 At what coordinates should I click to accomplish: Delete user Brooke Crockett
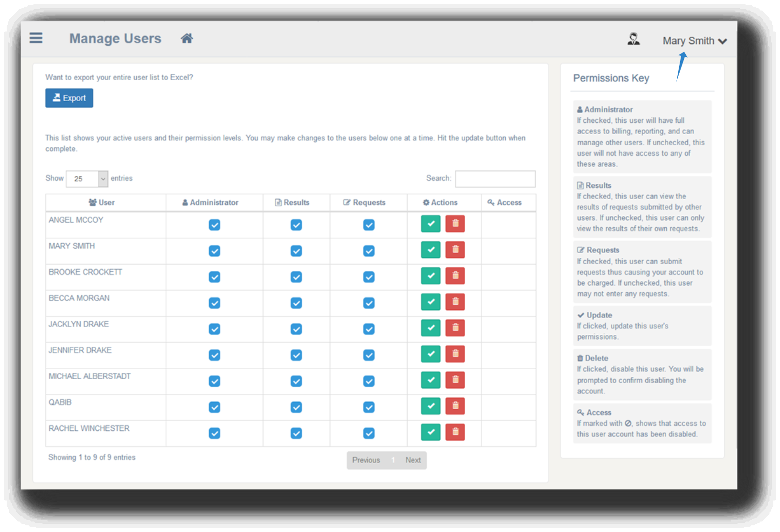tap(455, 276)
